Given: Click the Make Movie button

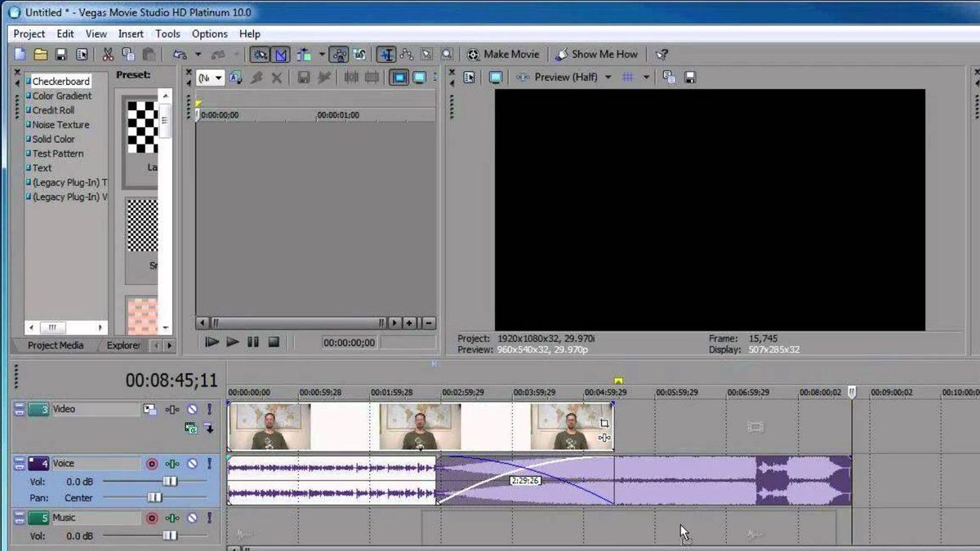Looking at the screenshot, I should click(503, 54).
